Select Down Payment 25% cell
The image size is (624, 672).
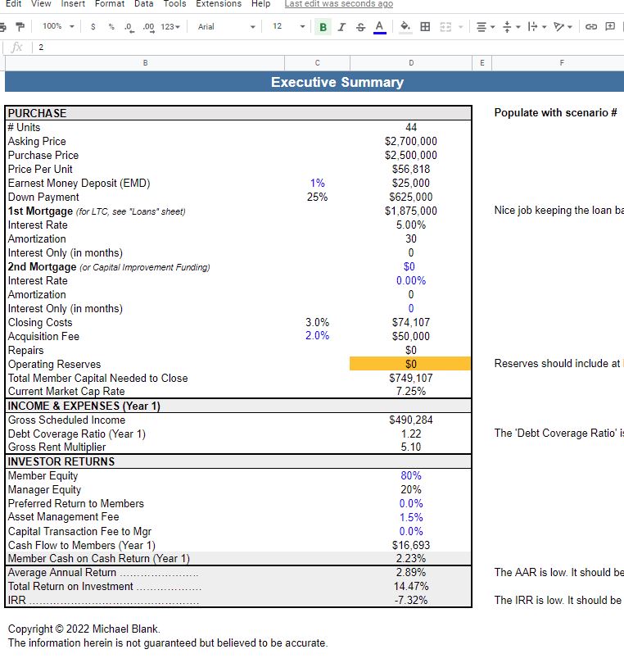318,198
